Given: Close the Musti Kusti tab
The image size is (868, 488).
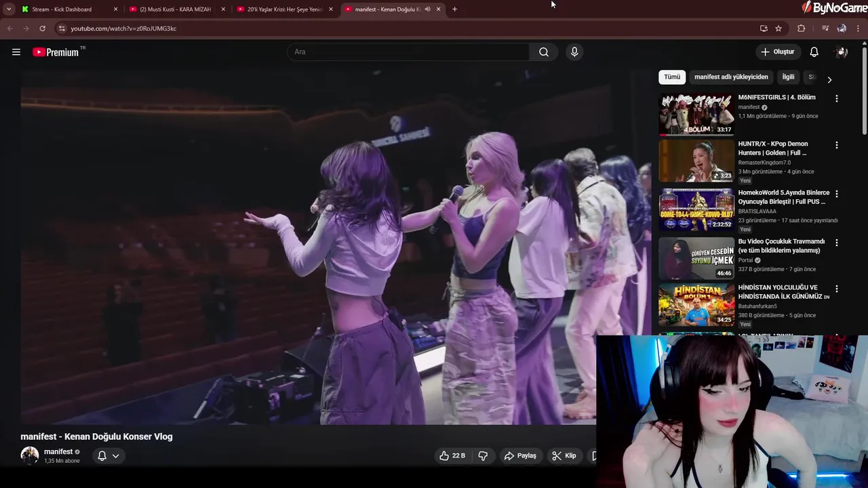Looking at the screenshot, I should click(223, 9).
